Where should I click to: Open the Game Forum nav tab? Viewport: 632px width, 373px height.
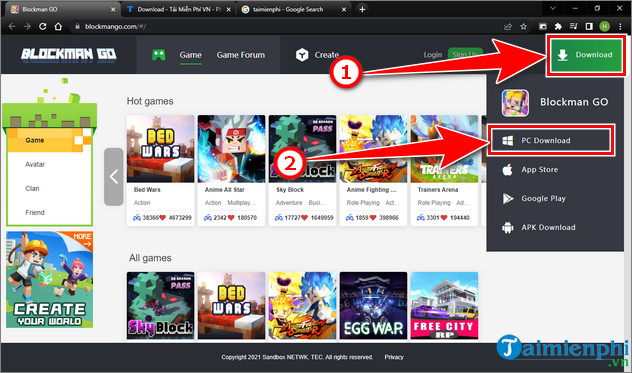pos(241,55)
